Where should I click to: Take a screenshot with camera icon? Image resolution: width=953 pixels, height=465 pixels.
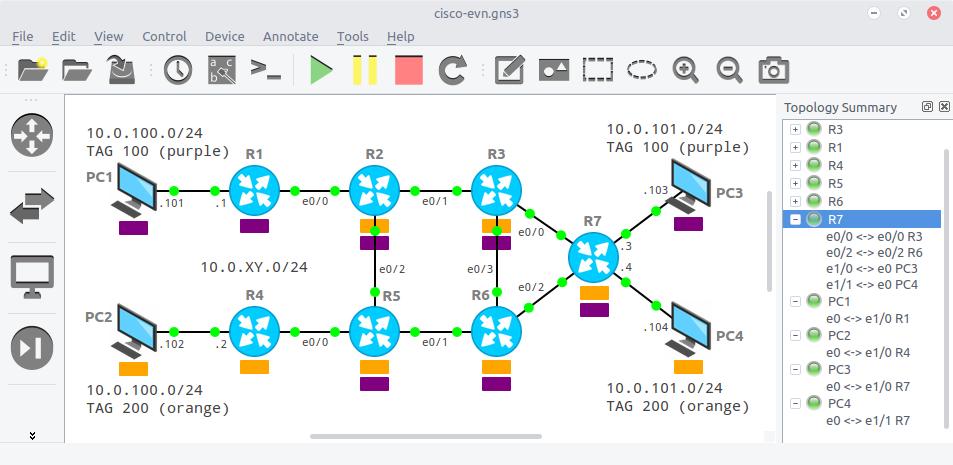(x=774, y=70)
